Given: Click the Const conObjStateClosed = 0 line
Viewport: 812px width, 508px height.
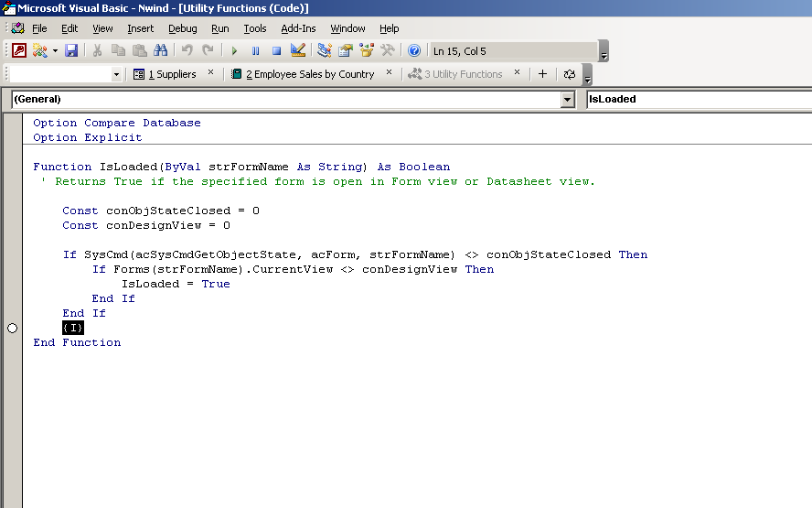Looking at the screenshot, I should 161,211.
